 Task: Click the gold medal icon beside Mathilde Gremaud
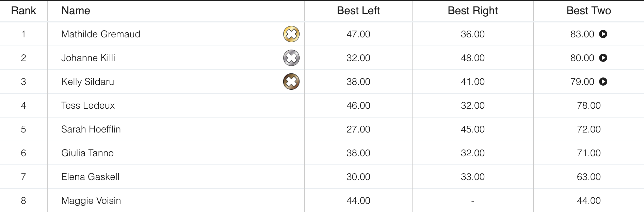[x=291, y=34]
